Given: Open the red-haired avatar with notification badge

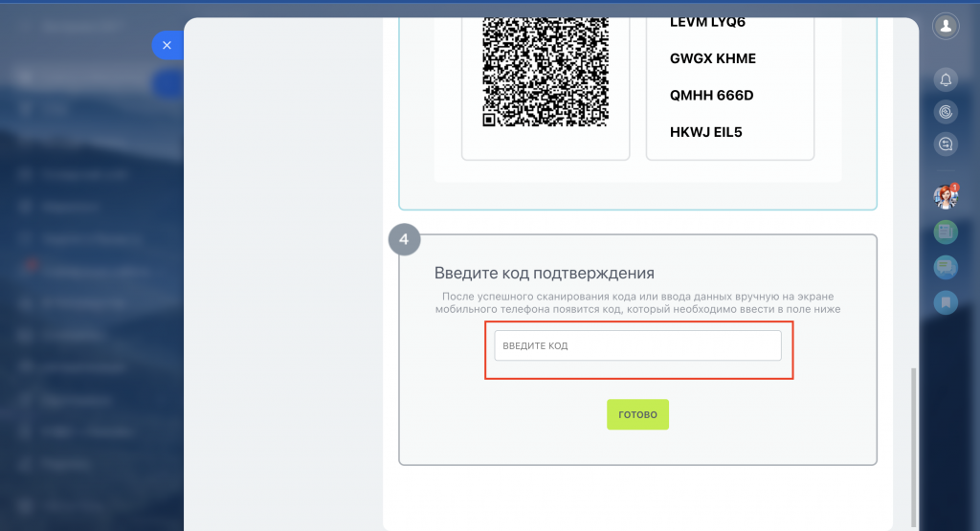Looking at the screenshot, I should coord(946,197).
